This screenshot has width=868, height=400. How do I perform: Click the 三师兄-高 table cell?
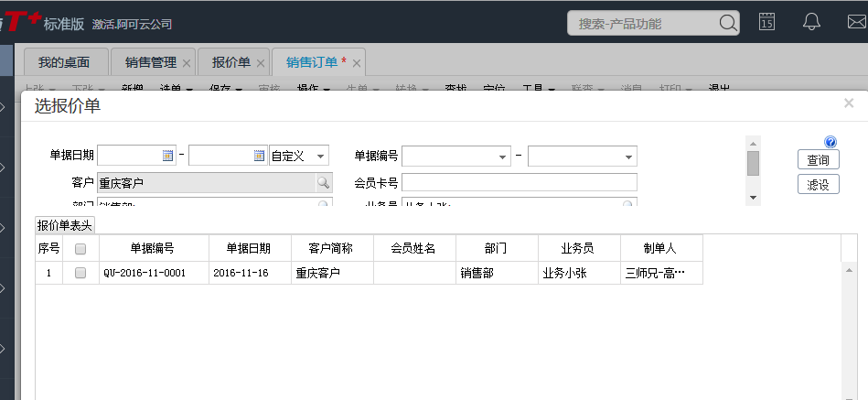click(661, 273)
